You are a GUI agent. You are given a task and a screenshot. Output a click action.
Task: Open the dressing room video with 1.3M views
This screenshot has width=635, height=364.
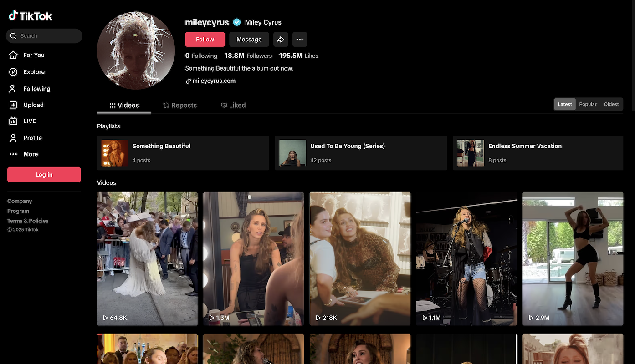pyautogui.click(x=254, y=259)
